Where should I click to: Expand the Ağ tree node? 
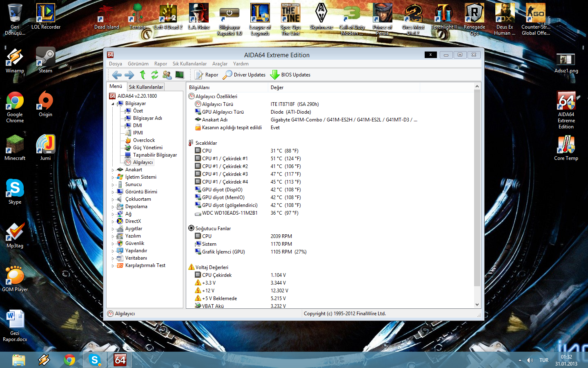coord(113,214)
